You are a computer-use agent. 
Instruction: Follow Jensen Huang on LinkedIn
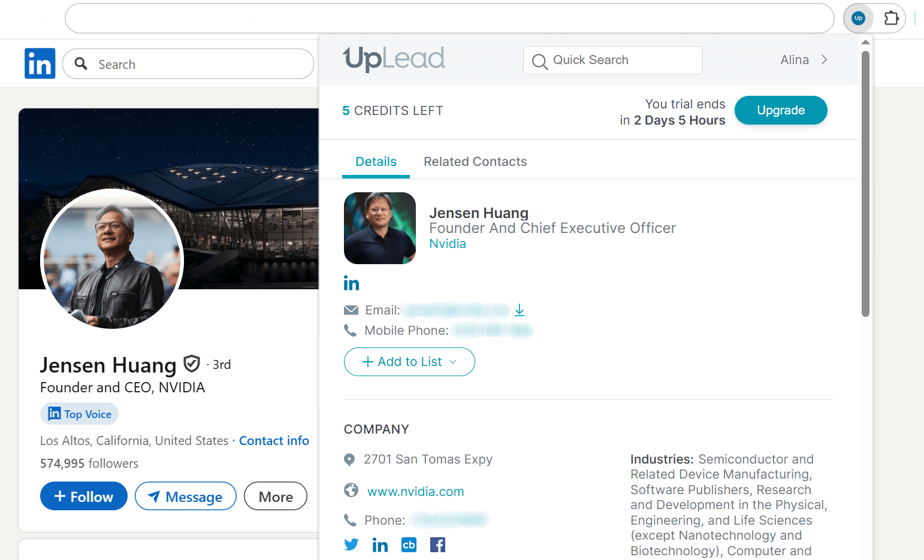click(x=84, y=497)
